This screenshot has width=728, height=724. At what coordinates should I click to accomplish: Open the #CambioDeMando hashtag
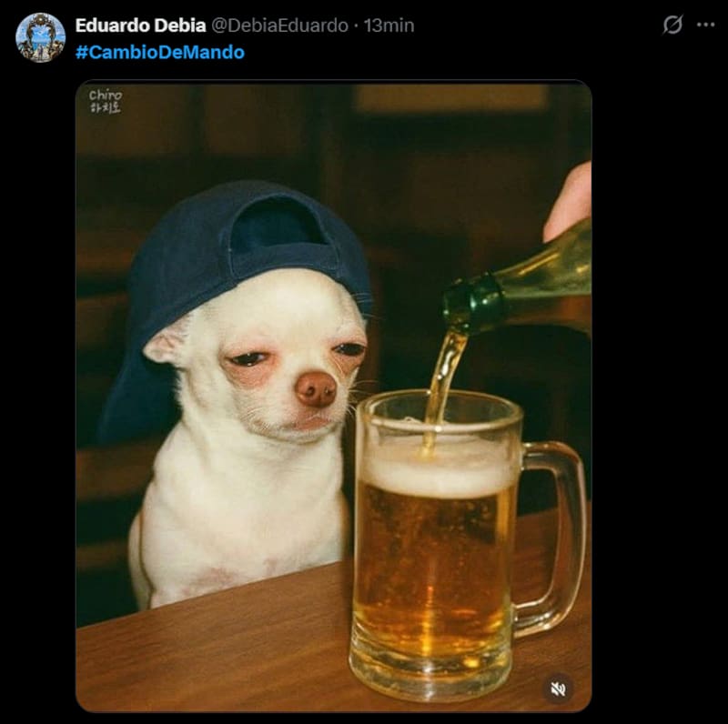[160, 52]
